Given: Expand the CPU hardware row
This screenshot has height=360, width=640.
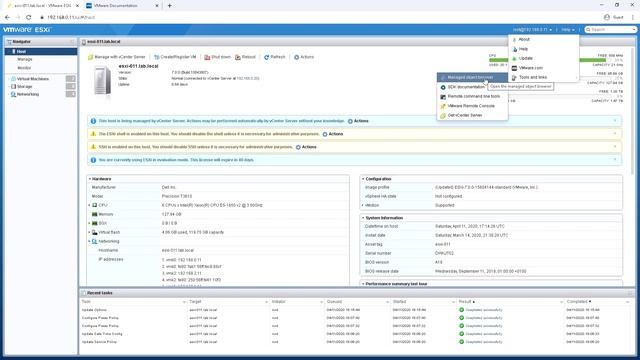Looking at the screenshot, I should pos(89,205).
